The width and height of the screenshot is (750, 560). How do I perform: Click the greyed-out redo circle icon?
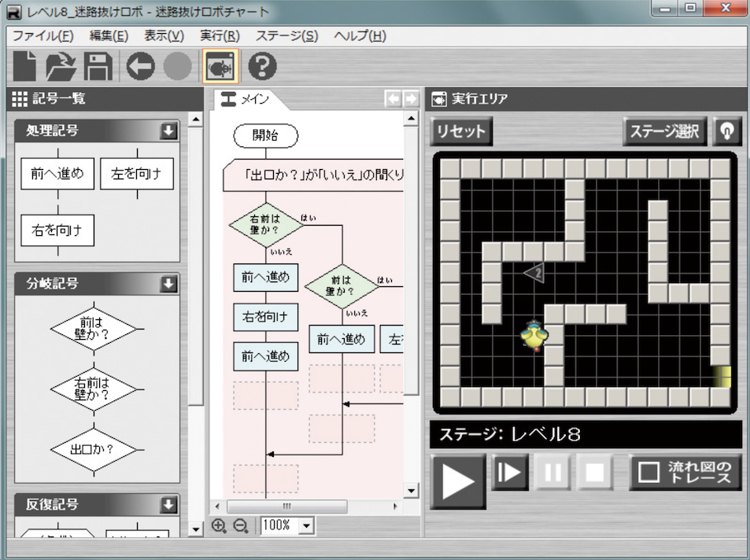point(177,66)
